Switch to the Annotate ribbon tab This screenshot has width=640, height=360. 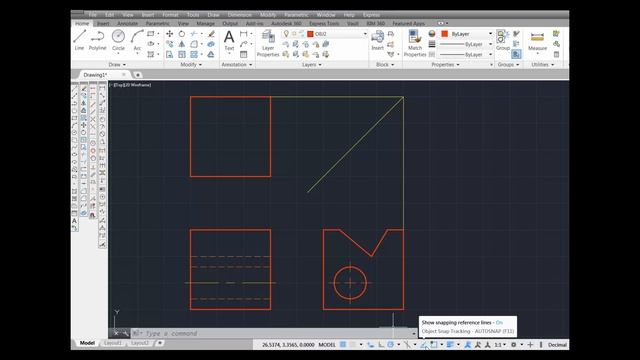[x=127, y=24]
